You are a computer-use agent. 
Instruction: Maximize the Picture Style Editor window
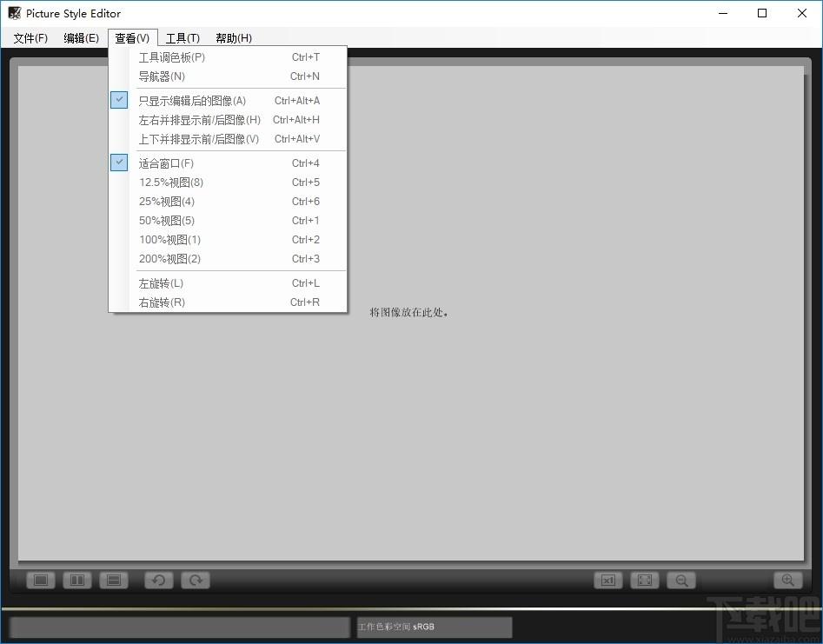pos(762,13)
